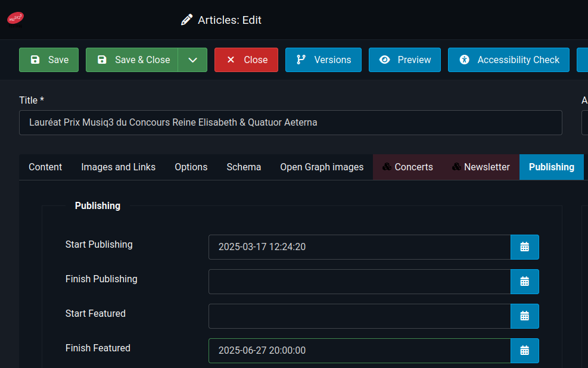588x368 pixels.
Task: Click the 'Publishing' fieldset legend
Action: coord(98,206)
